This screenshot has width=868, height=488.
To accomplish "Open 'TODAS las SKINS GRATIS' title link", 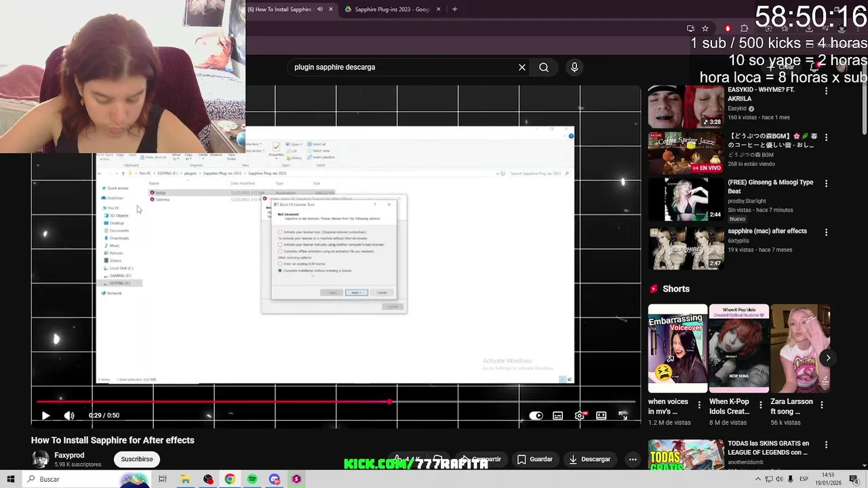I will coord(768,448).
